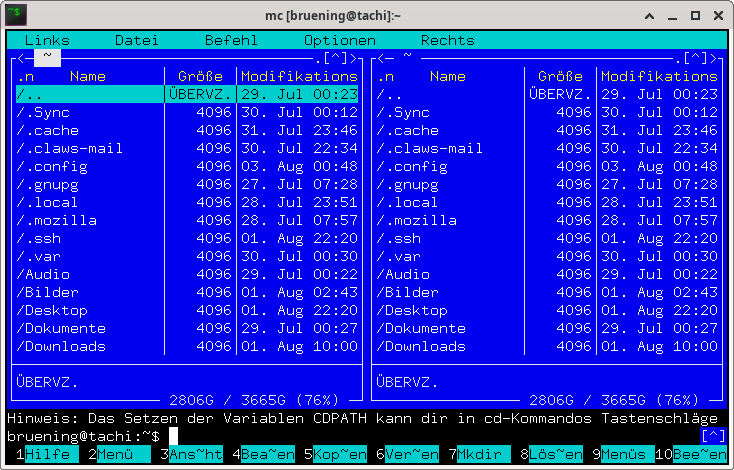Open the Links menu

pos(47,41)
